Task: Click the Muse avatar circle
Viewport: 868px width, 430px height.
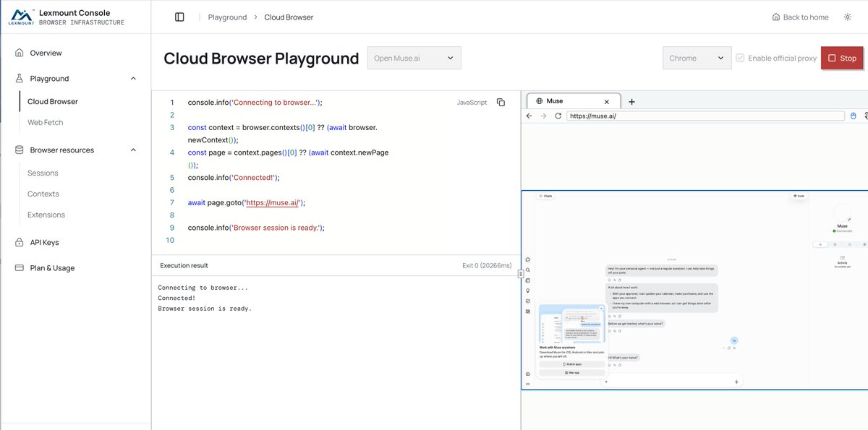Action: [x=842, y=212]
